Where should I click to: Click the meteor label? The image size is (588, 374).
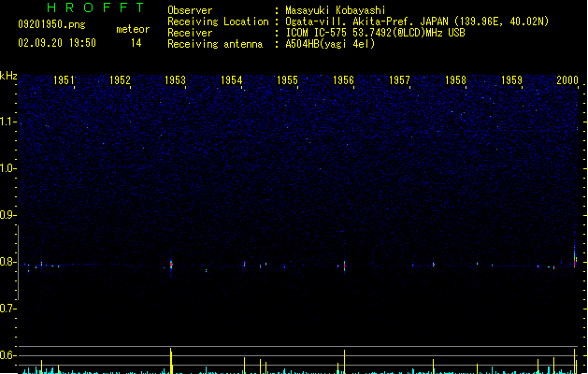pos(133,29)
